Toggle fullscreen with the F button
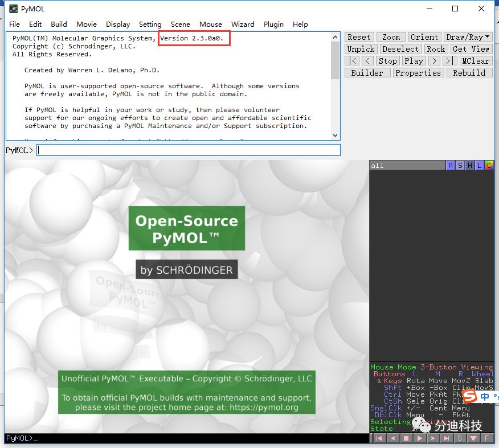 [486, 438]
